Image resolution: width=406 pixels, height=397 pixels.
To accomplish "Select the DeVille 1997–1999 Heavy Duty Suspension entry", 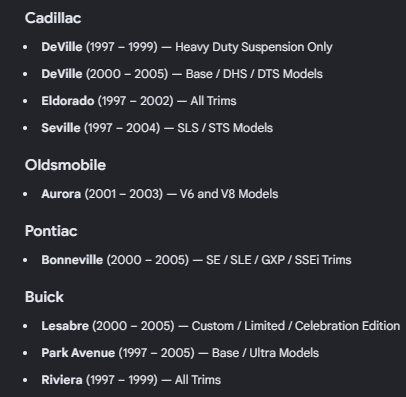I will (187, 47).
